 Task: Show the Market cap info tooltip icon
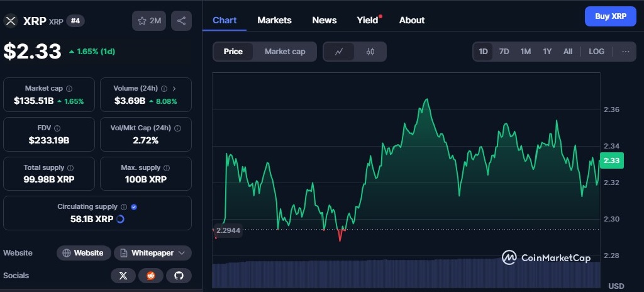(x=69, y=89)
